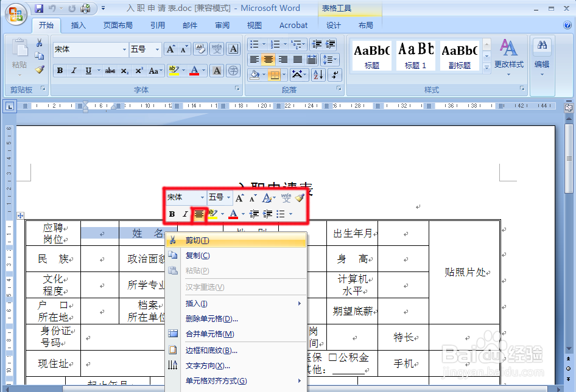The image size is (576, 392).
Task: Click Increase Indent in paragraph group
Action: coord(330,44)
